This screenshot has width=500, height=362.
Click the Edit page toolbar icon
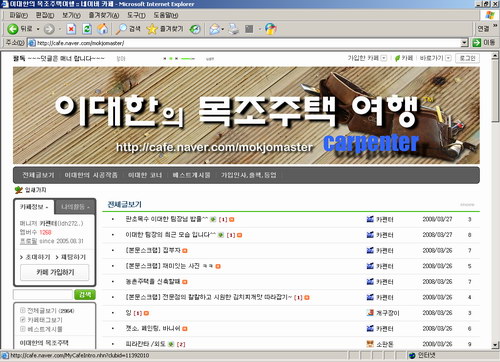(x=249, y=29)
